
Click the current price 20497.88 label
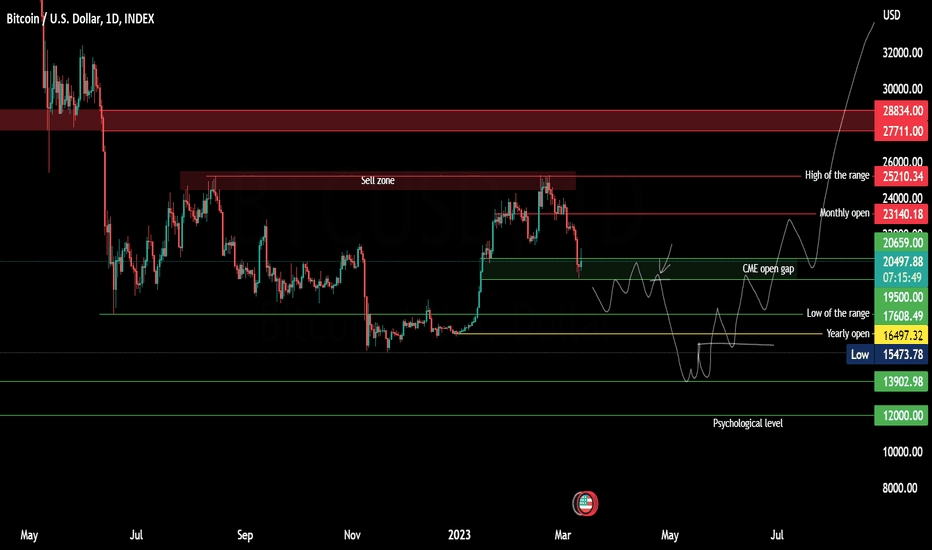(901, 261)
